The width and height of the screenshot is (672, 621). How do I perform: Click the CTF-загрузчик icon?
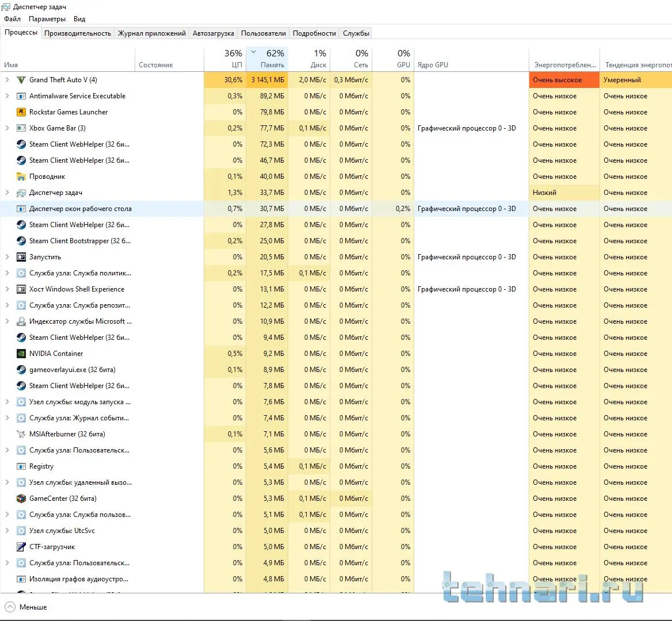pyautogui.click(x=21, y=547)
